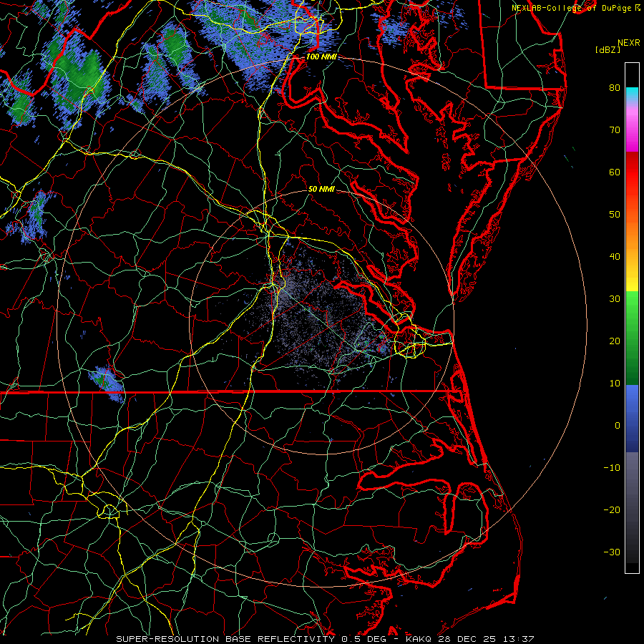Image resolution: width=644 pixels, height=644 pixels.
Task: Click the '28 DEC 25 13:37' timestamp
Action: coord(486,639)
